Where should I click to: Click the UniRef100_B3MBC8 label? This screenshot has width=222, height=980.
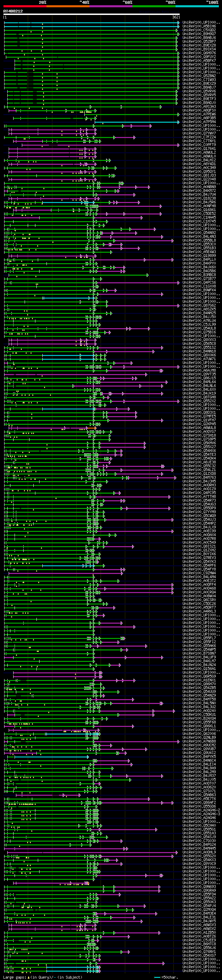(199, 275)
